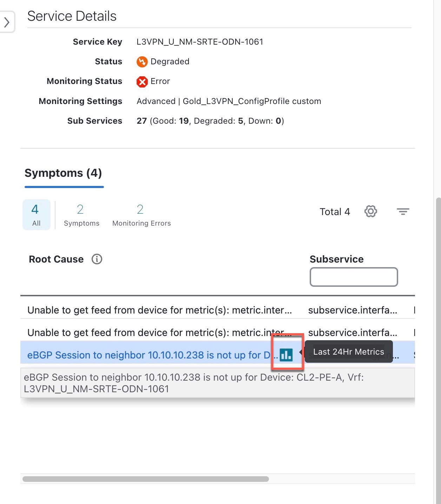Select the Symptoms filter tab
This screenshot has width=441, height=504.
pos(81,214)
